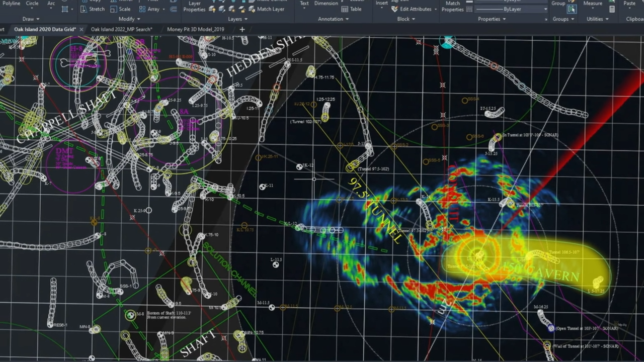Click the Match Layer icon
The height and width of the screenshot is (362, 644).
[x=252, y=9]
